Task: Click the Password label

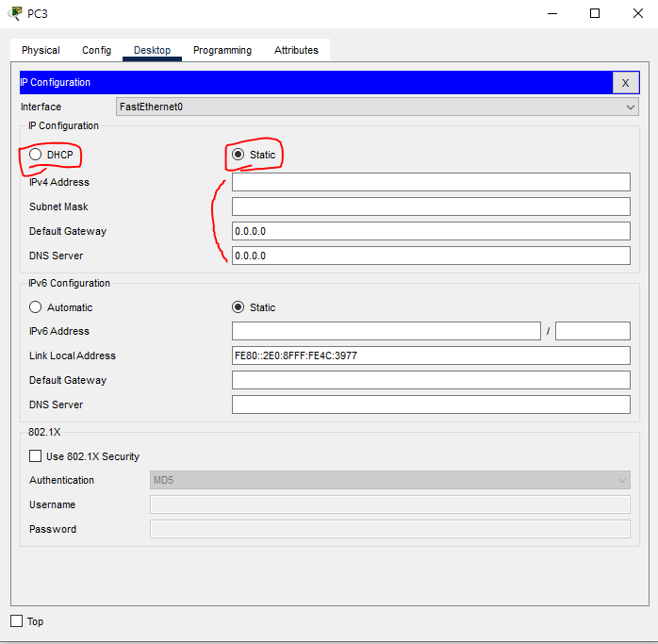Action: (53, 529)
